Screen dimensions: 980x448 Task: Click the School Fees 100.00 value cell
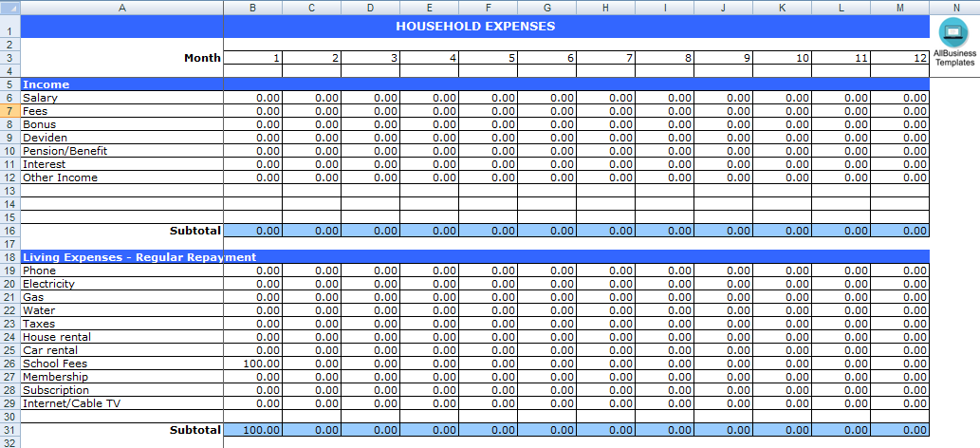tap(252, 364)
